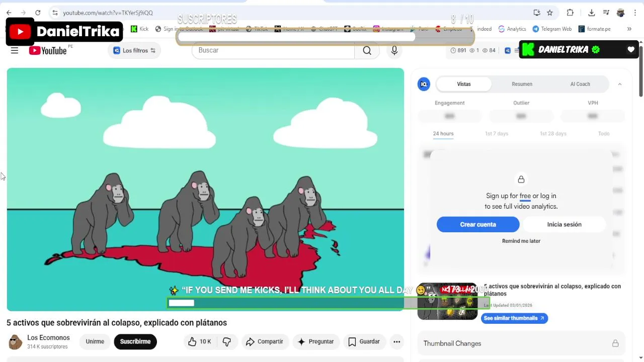Screen dimensions: 644x362
Task: Reload the page with the refresh icon
Action: point(38,13)
